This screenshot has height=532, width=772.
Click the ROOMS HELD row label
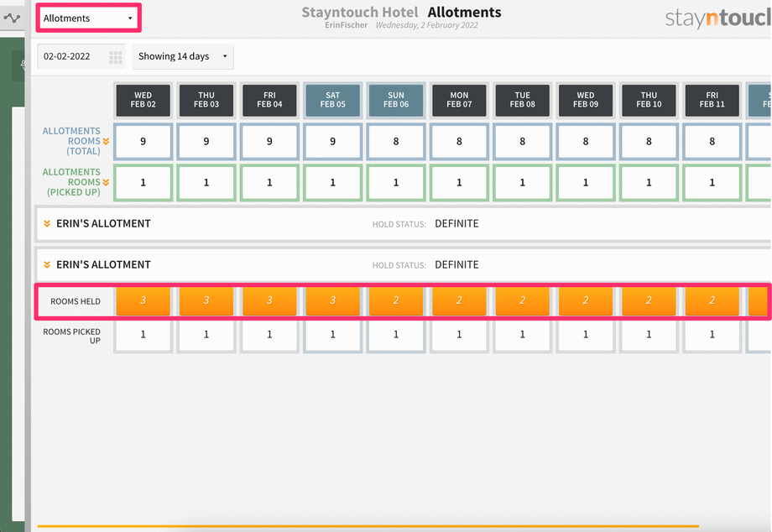pyautogui.click(x=76, y=301)
